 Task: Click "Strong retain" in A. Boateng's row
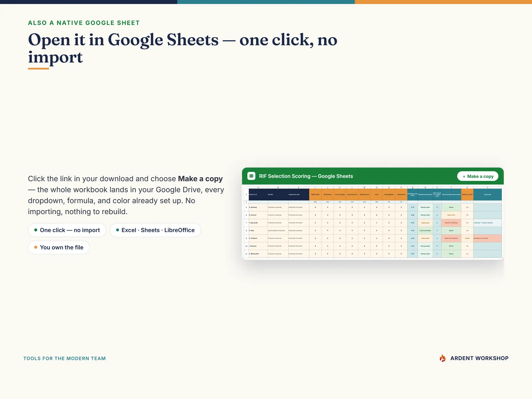pyautogui.click(x=425, y=207)
